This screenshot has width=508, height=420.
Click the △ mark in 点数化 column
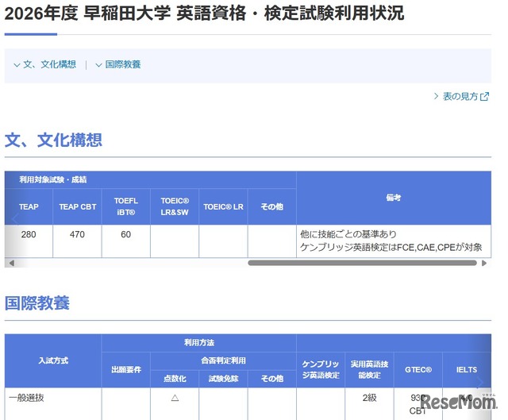175,398
